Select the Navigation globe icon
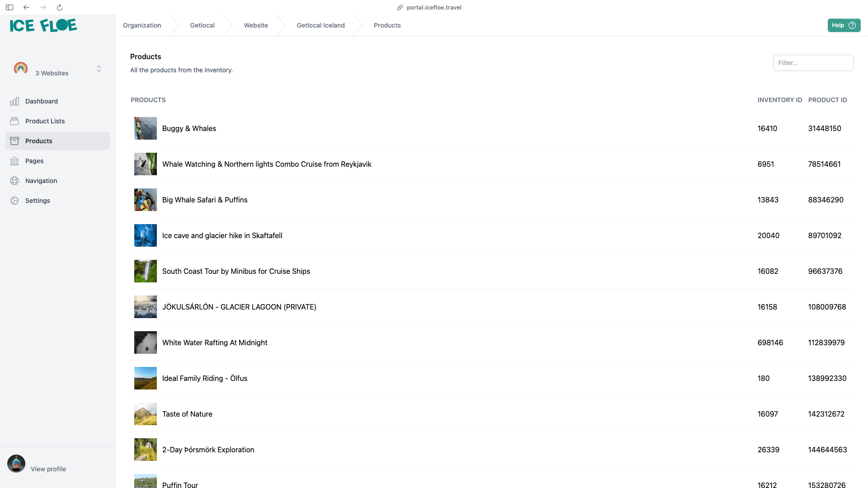The width and height of the screenshot is (868, 488). tap(14, 181)
